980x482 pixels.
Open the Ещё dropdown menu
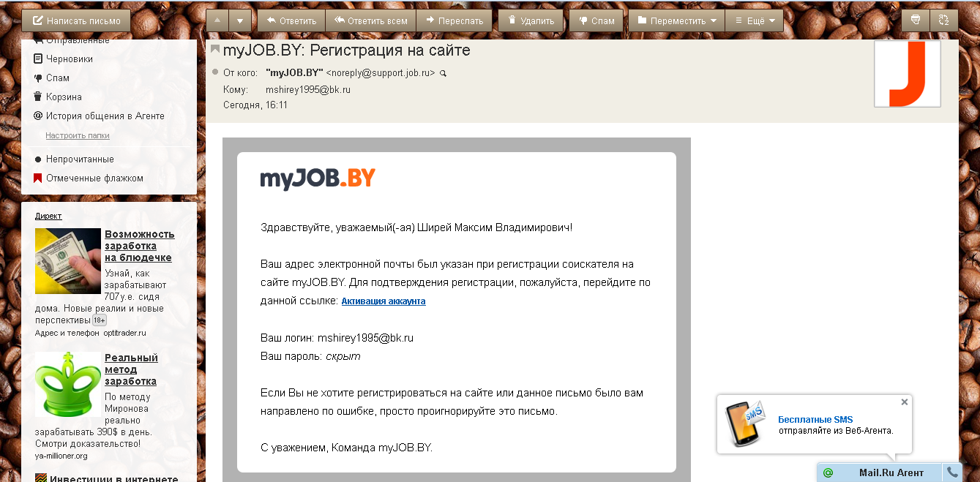pos(755,20)
